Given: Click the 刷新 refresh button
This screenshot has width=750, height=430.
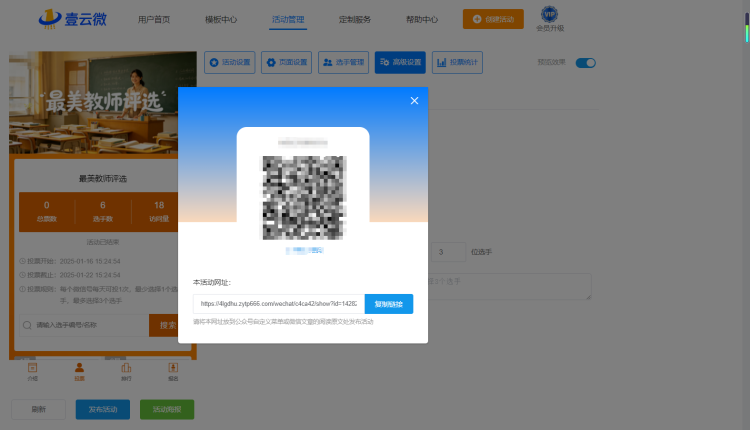Looking at the screenshot, I should point(38,409).
